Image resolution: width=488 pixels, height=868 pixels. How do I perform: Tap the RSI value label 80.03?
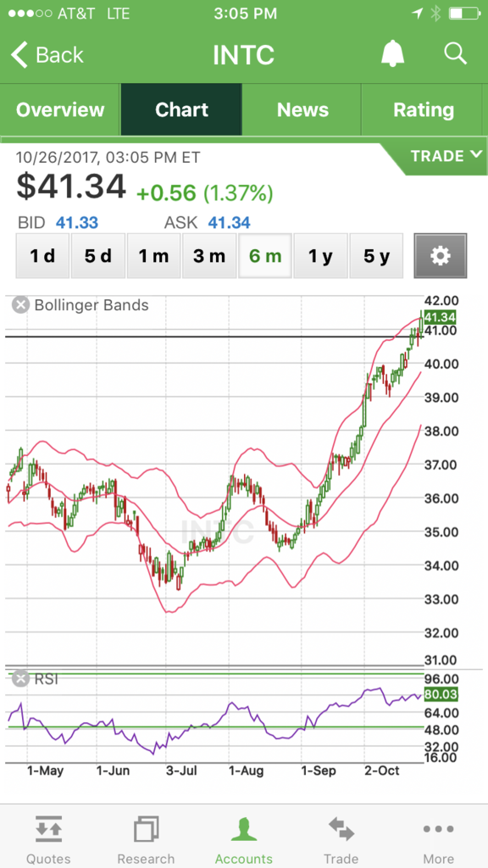pos(441,694)
